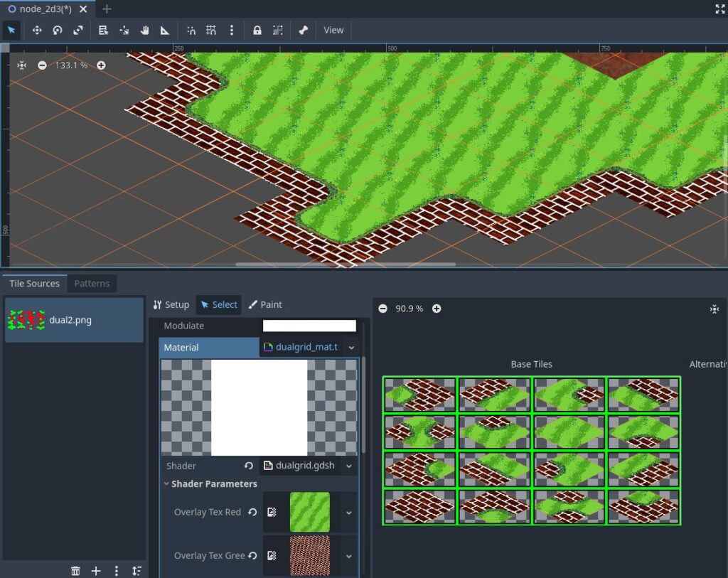Switch to the Paint tab
This screenshot has width=728, height=578.
coord(264,304)
